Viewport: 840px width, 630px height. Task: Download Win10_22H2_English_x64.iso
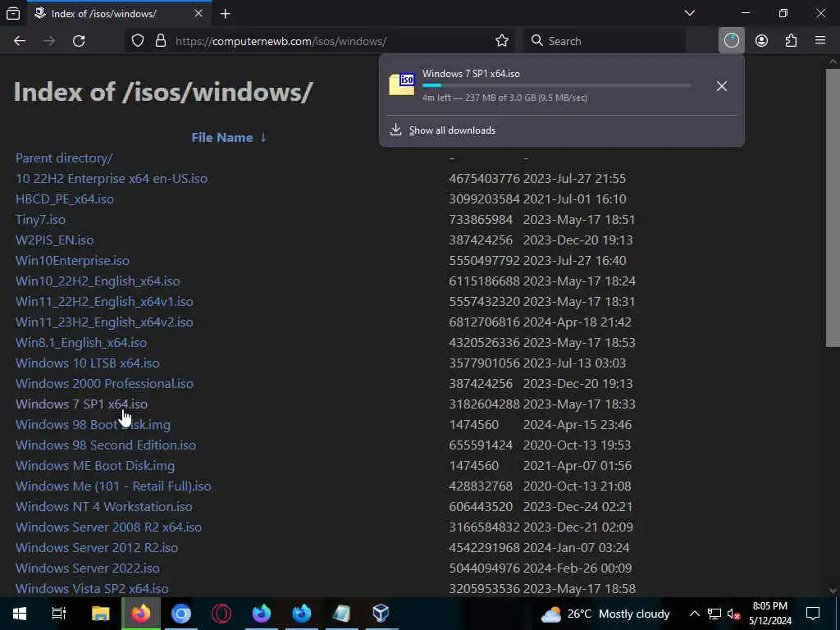pos(98,281)
